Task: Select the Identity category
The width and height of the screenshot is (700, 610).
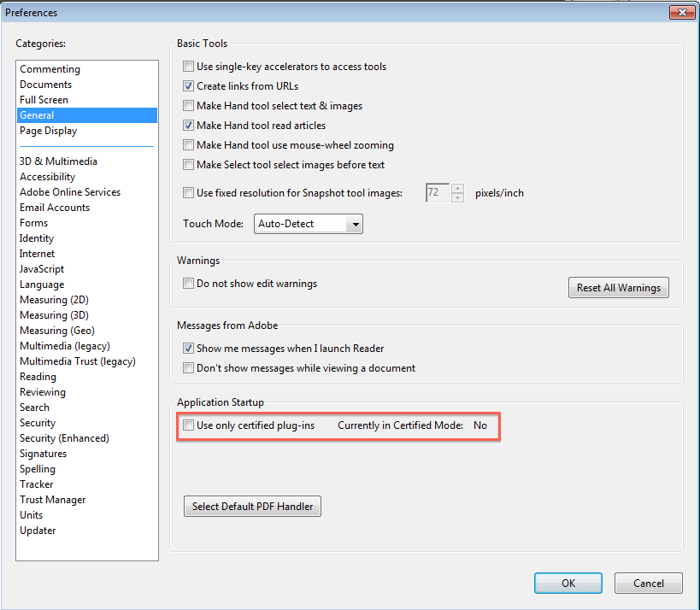Action: (87, 238)
